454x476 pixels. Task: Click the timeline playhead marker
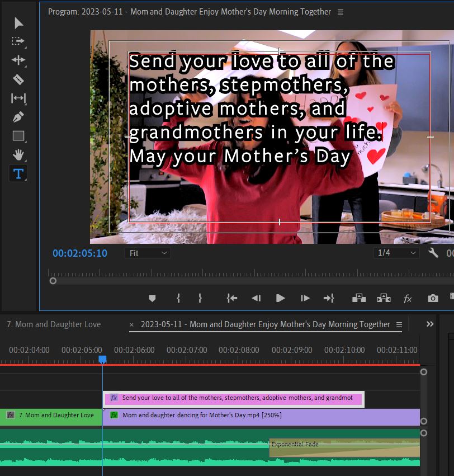[x=102, y=360]
